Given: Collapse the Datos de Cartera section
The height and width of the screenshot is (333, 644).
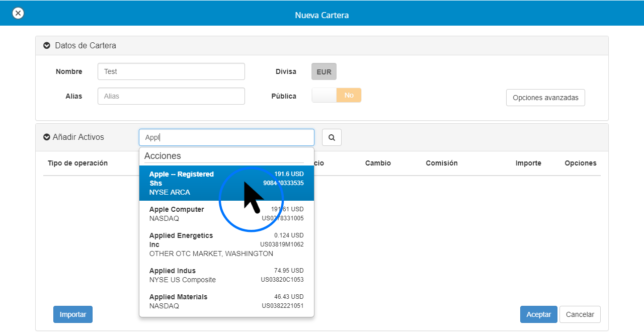Looking at the screenshot, I should tap(47, 46).
